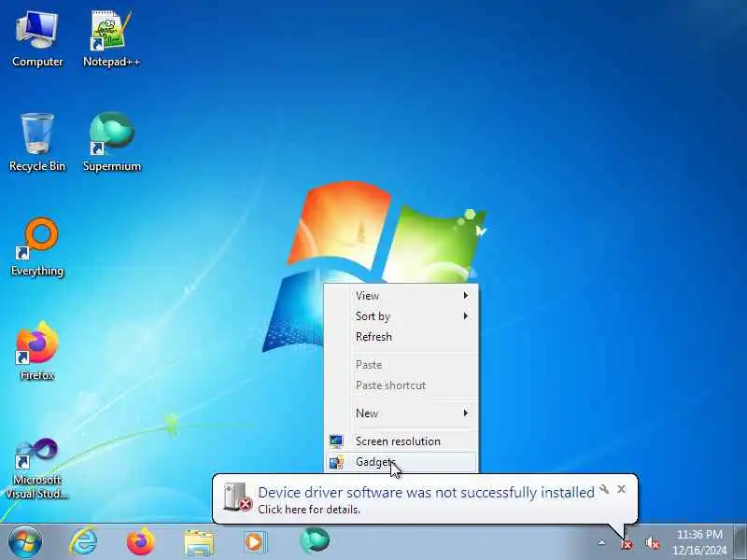Select the Recycle Bin icon
This screenshot has width=747, height=560.
(x=37, y=143)
